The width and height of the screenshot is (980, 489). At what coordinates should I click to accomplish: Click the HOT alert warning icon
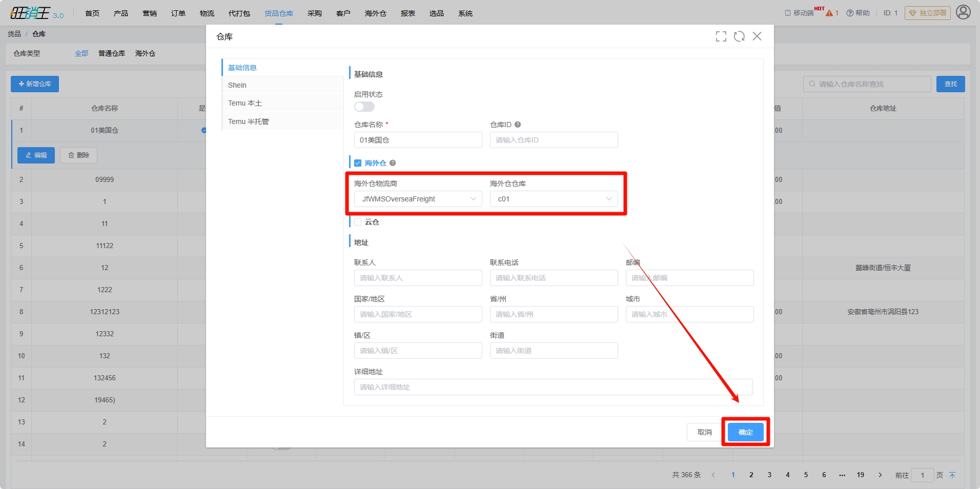[829, 13]
